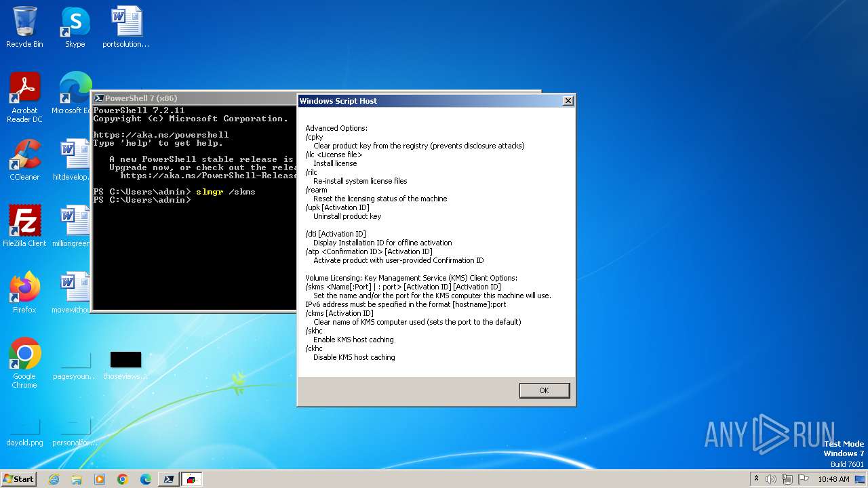
Task: Open the movewithout Word document icon
Action: click(73, 292)
